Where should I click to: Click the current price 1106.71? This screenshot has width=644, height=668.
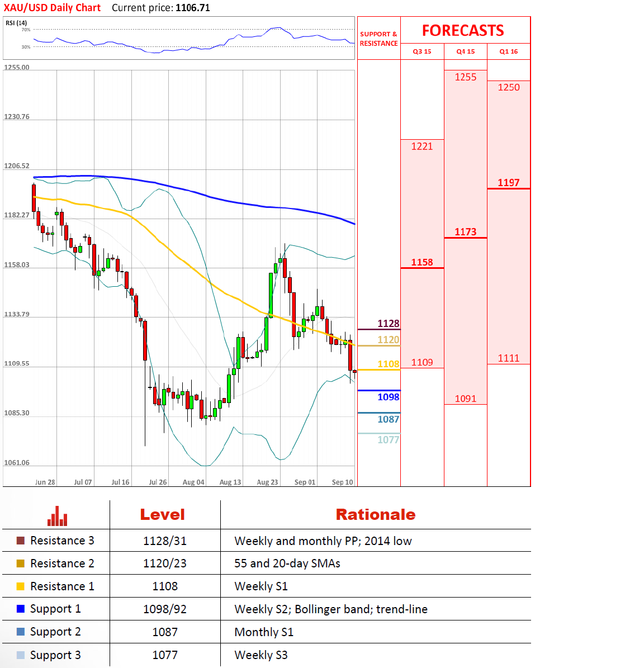pos(192,8)
